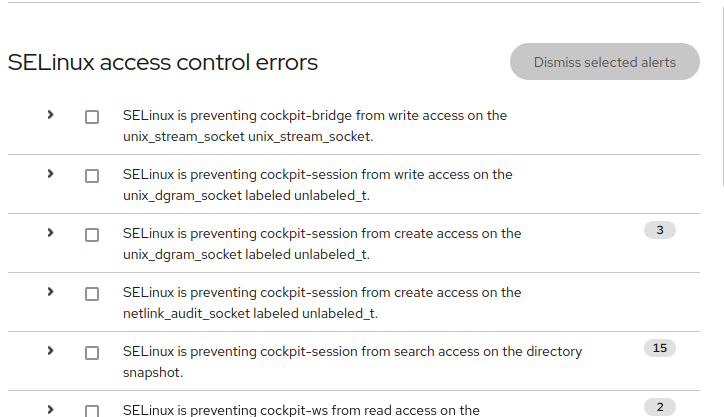
Task: Expand the cockpit-bridge write access alert
Action: pos(50,115)
